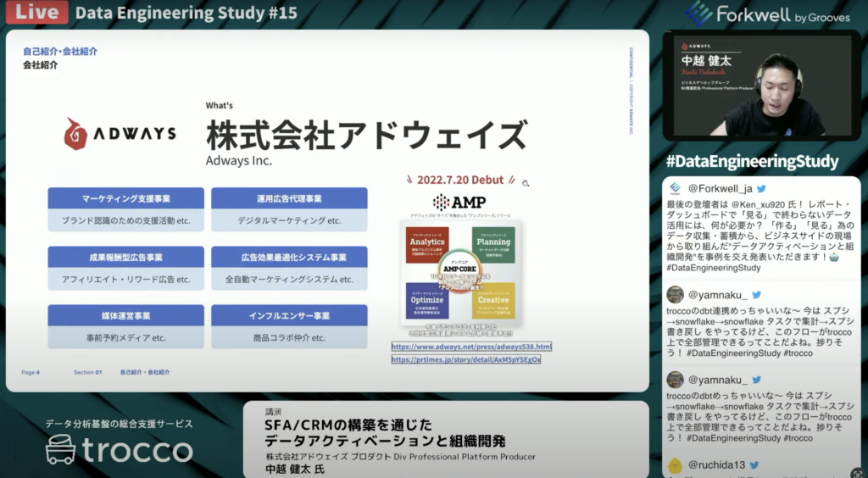Open the adways.net press release link
The height and width of the screenshot is (478, 868).
(471, 347)
